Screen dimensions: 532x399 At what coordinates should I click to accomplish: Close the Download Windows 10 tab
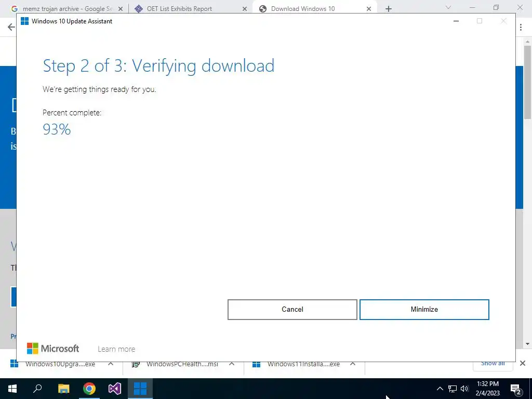pos(369,9)
